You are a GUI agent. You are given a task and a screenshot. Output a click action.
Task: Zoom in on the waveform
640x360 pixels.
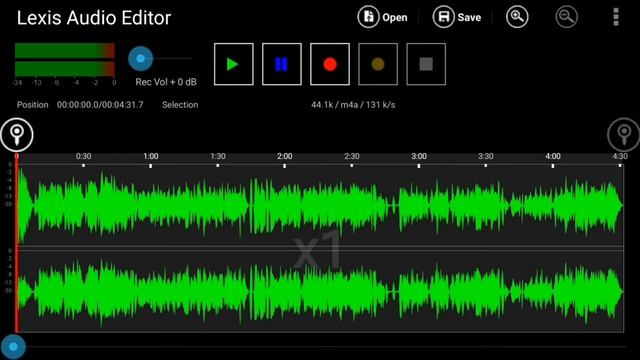[x=517, y=17]
